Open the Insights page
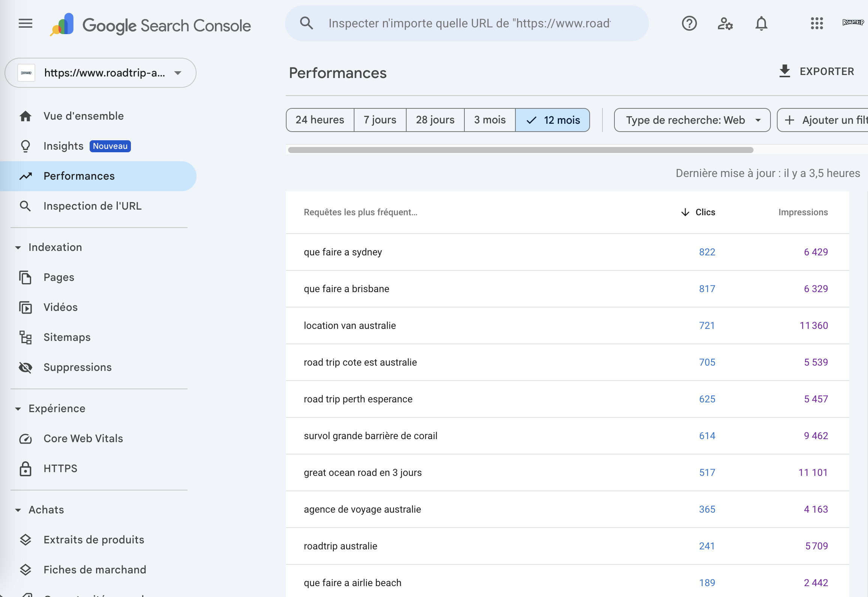The image size is (868, 597). tap(98, 146)
